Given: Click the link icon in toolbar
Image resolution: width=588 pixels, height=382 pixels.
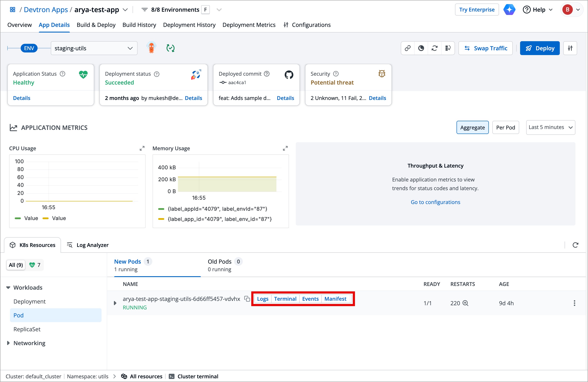Looking at the screenshot, I should [x=408, y=48].
